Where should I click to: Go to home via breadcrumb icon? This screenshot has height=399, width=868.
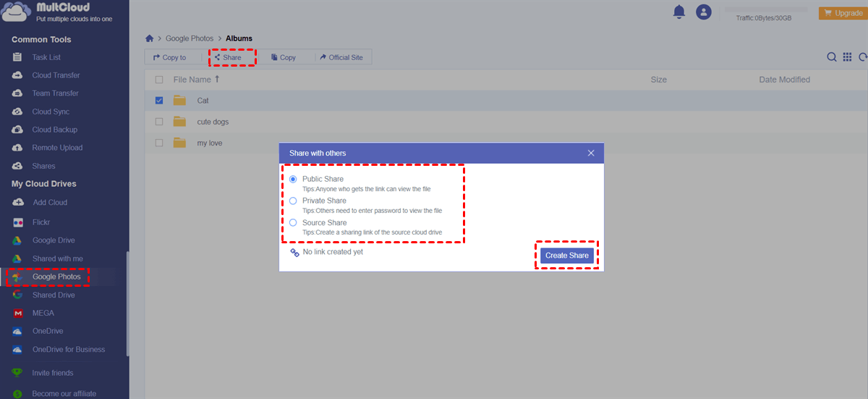tap(149, 38)
